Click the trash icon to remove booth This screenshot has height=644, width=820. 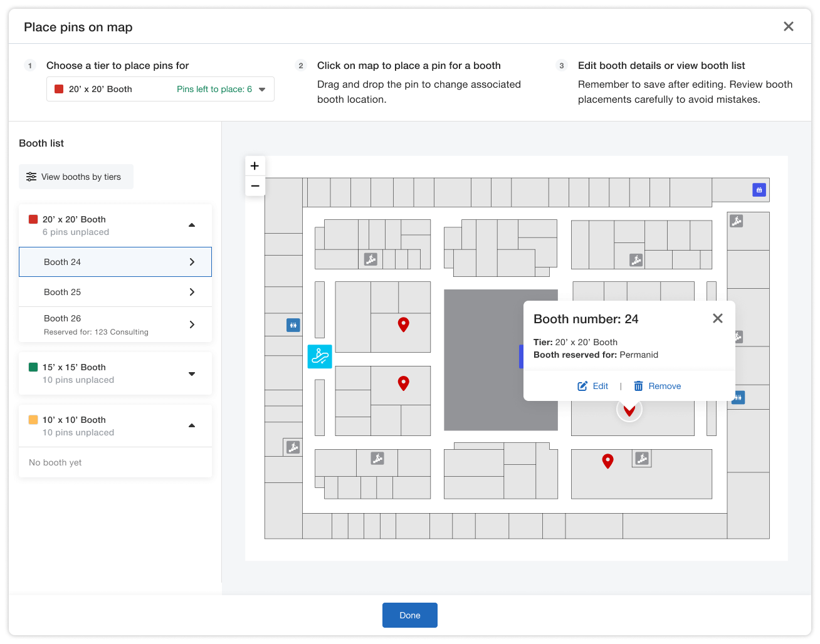(638, 386)
